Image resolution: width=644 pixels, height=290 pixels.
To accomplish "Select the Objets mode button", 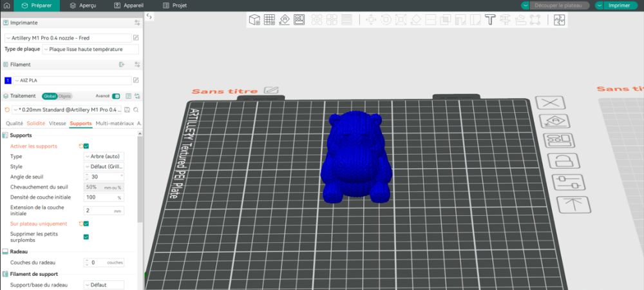I will [64, 96].
